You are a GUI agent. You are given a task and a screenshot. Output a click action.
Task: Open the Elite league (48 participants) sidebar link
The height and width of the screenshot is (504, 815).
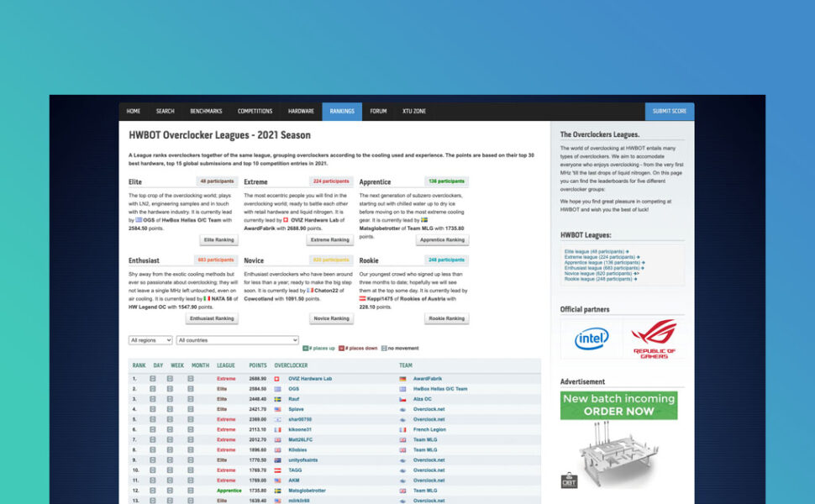click(597, 251)
